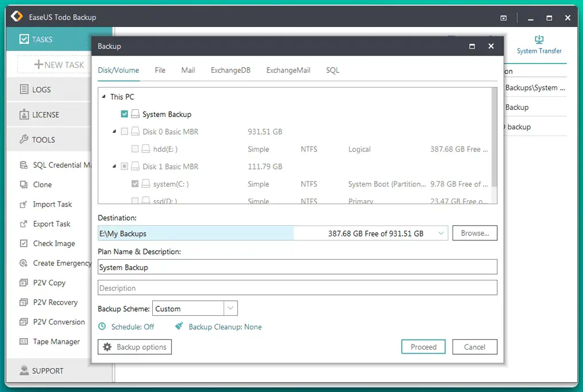Click the Description input field
The image size is (583, 392).
tap(297, 288)
